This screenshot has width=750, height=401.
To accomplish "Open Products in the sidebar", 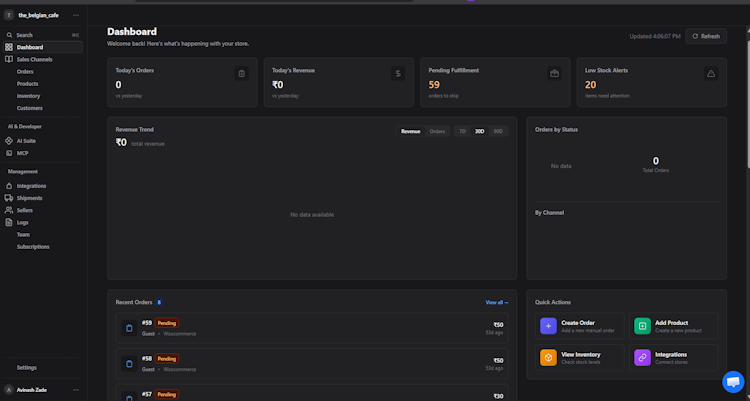I will (27, 84).
